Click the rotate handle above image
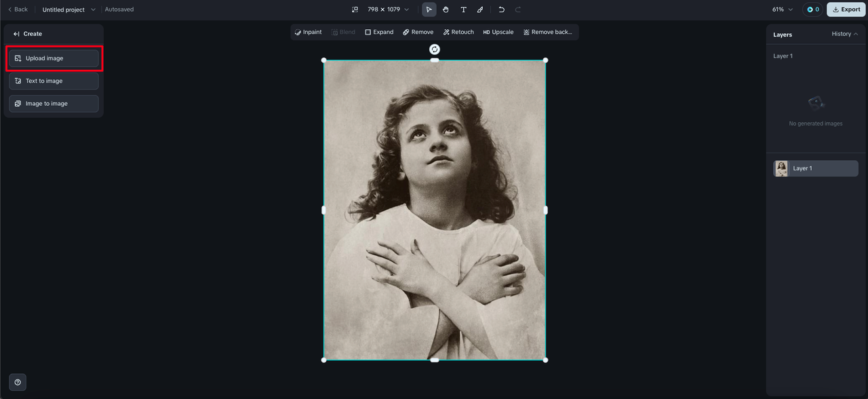This screenshot has height=399, width=868. [435, 49]
